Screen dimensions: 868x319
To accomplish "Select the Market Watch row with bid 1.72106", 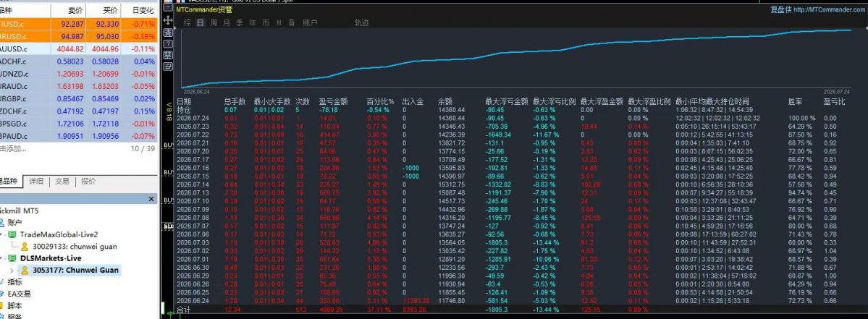I will tap(79, 123).
